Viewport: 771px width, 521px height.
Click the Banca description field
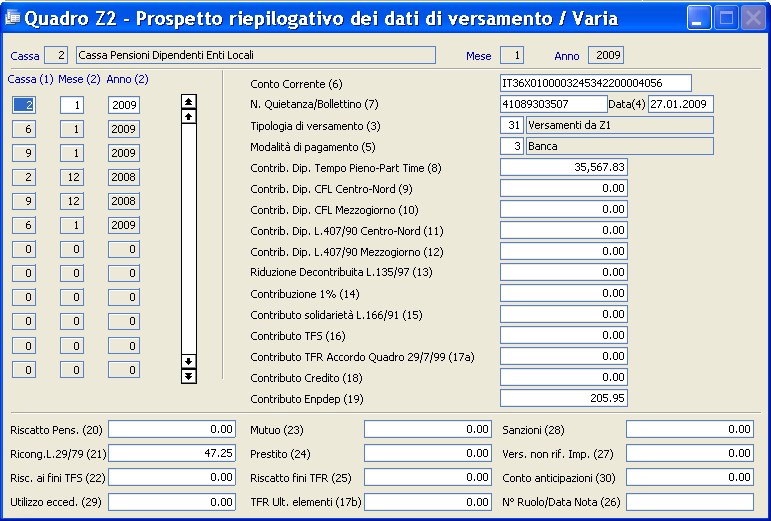pos(620,146)
